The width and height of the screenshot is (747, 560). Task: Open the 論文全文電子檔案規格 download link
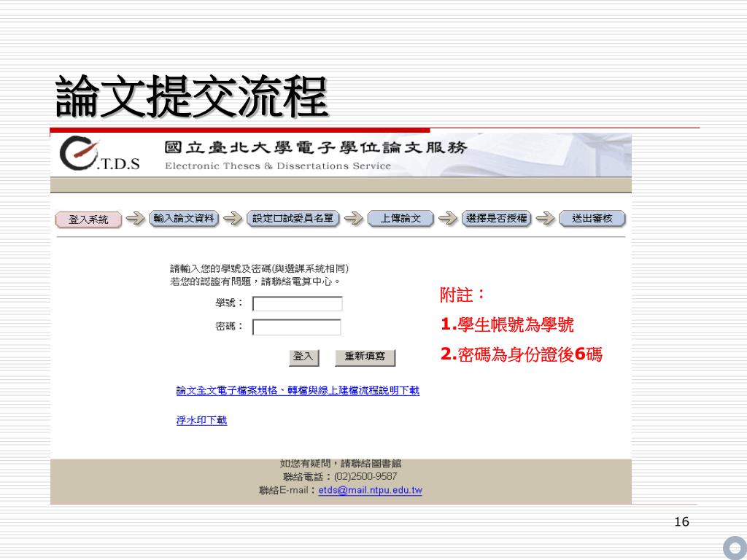click(298, 391)
